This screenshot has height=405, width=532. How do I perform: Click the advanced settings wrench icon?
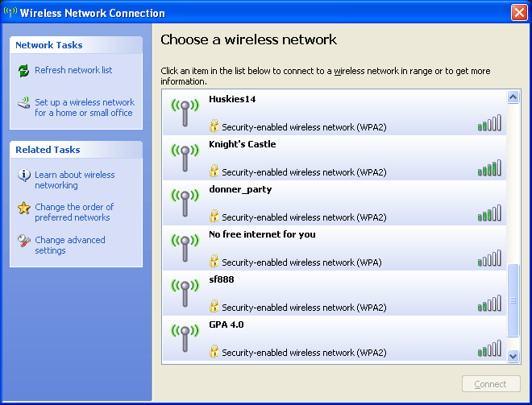(23, 240)
